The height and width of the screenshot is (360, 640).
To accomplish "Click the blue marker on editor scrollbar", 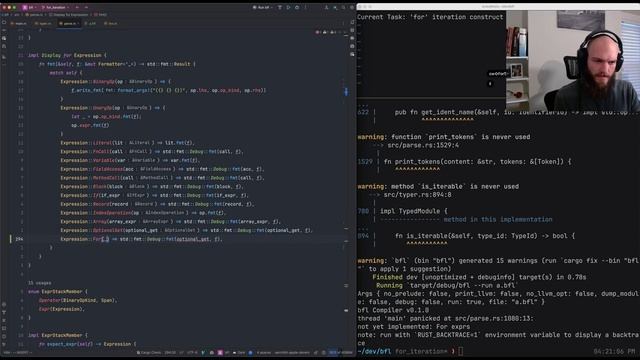I will point(346,92).
